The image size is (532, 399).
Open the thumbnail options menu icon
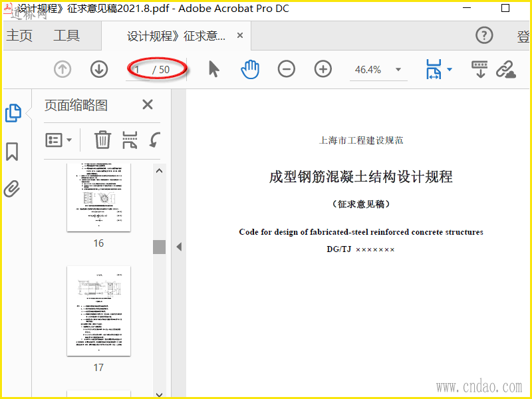[59, 140]
